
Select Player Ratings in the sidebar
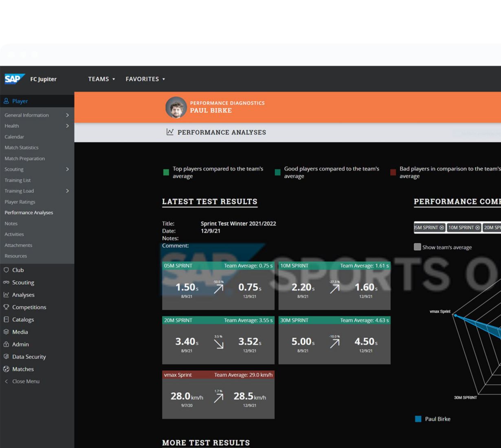pos(20,202)
